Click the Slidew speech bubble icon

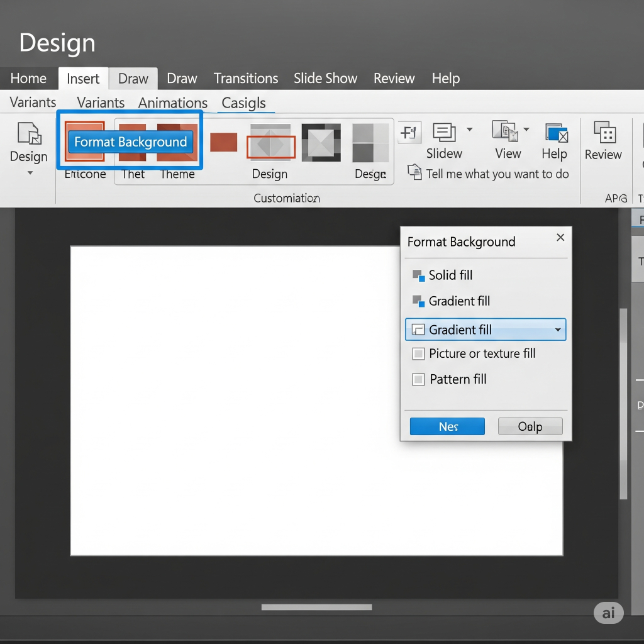[x=445, y=132]
